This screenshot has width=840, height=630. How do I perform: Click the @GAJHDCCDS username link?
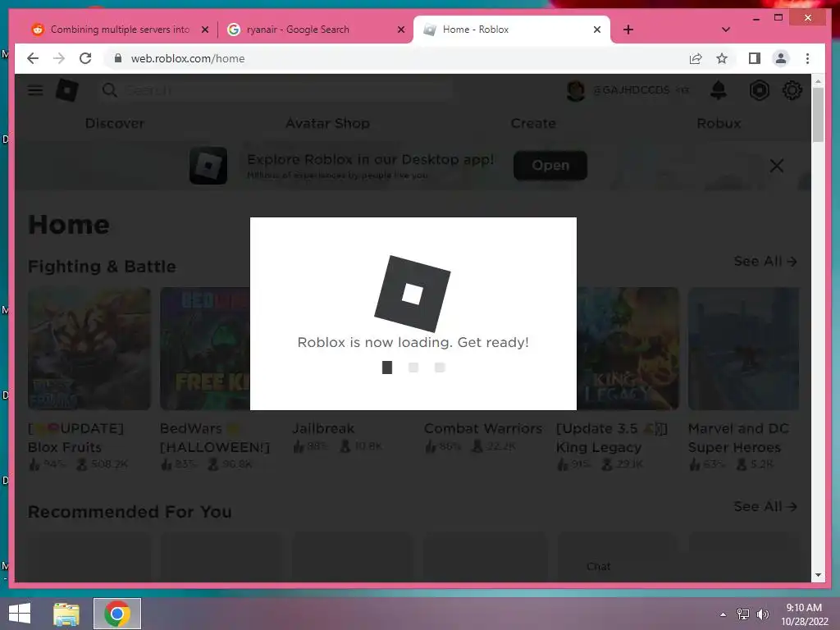tap(631, 90)
